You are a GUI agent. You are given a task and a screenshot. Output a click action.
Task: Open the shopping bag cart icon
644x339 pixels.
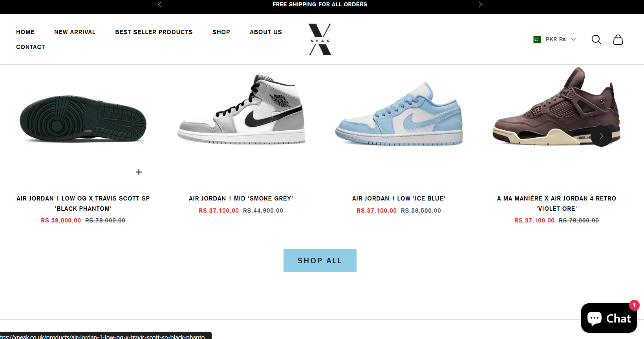618,40
